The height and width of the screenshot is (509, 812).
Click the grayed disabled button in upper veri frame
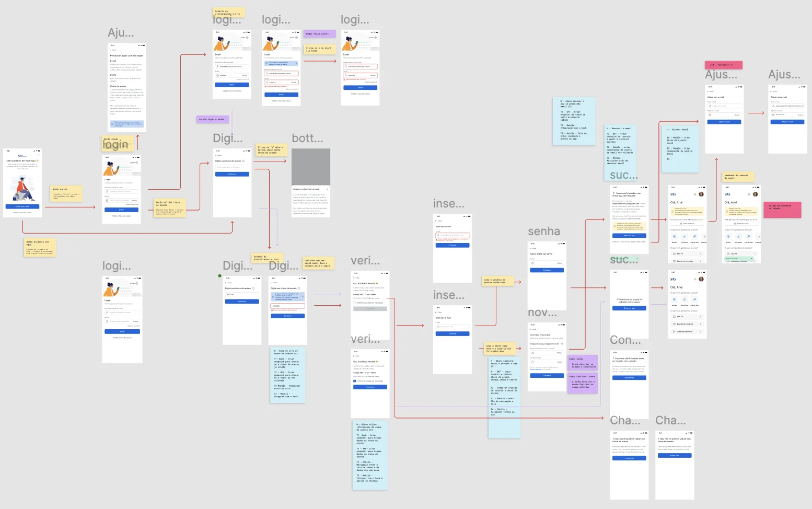point(370,309)
